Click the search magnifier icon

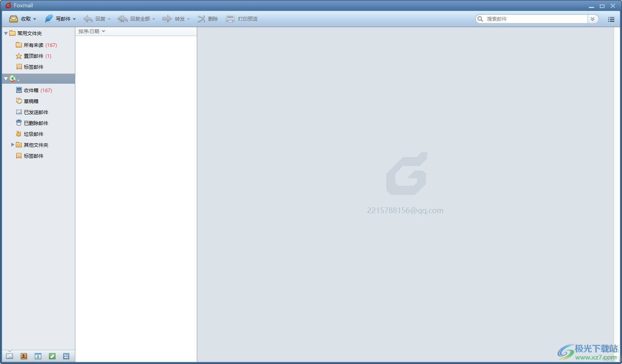(480, 19)
